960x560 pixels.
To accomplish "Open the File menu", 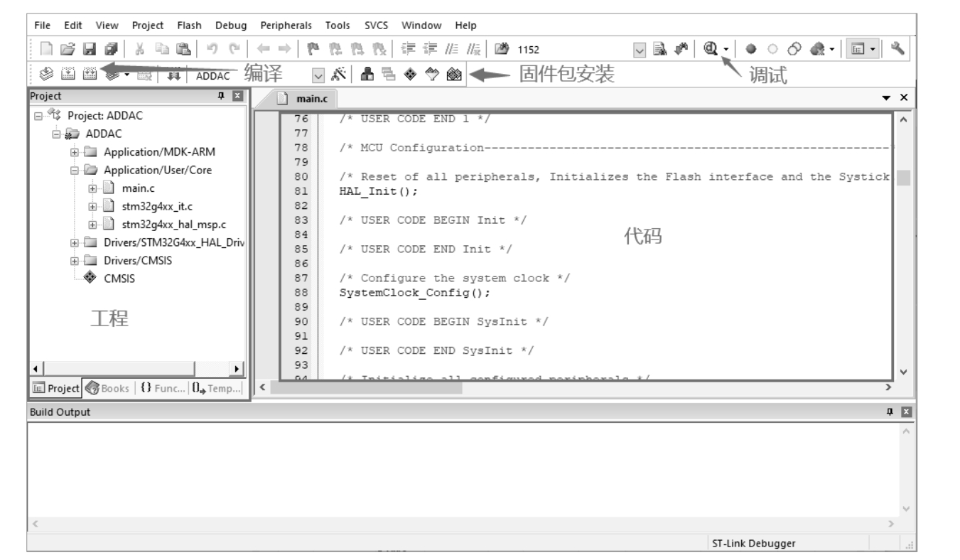I will click(x=43, y=26).
